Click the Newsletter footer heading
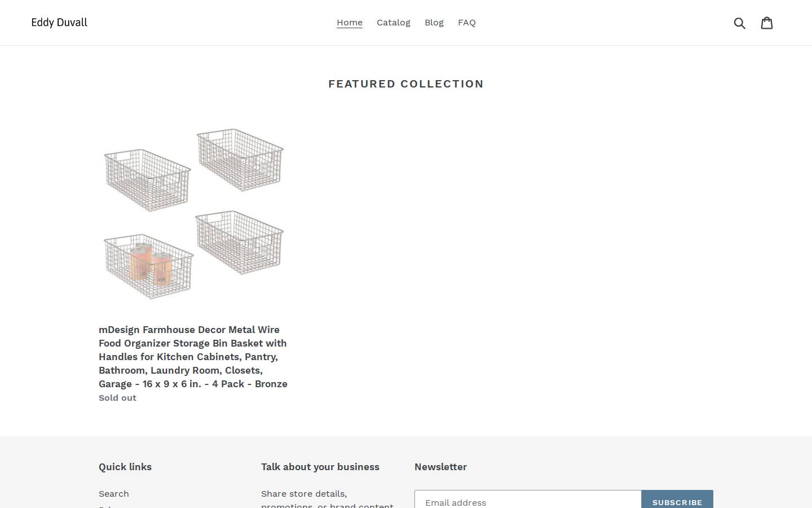The image size is (812, 508). click(440, 467)
